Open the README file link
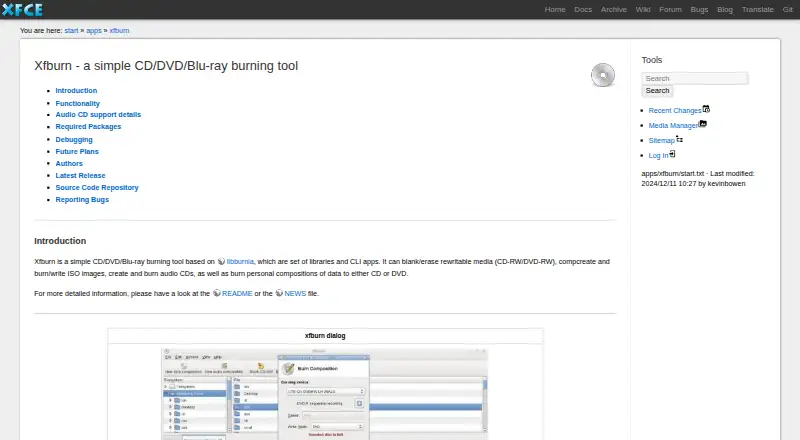 tap(237, 294)
